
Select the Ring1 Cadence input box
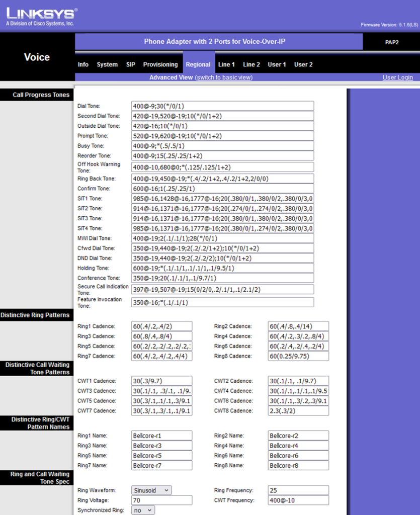(161, 326)
